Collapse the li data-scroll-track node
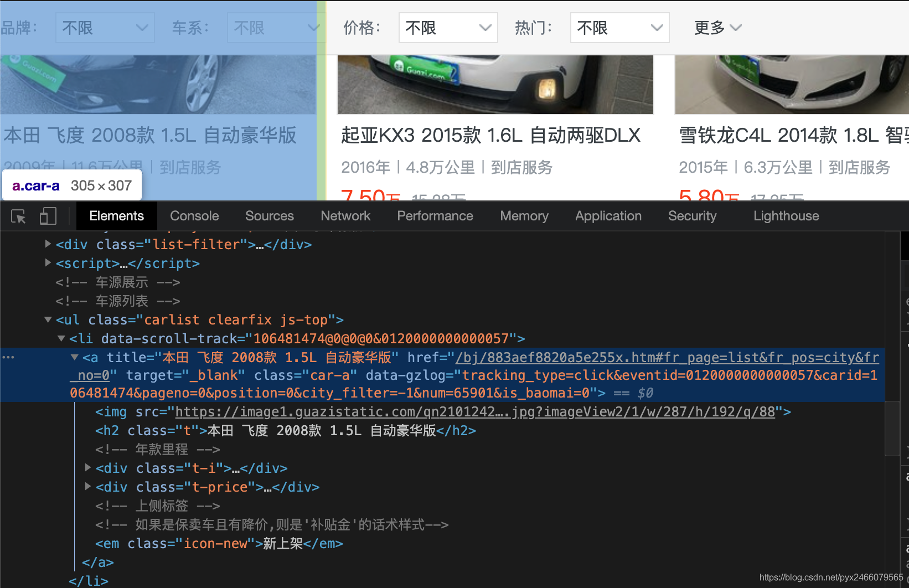This screenshot has width=909, height=588. pos(61,338)
